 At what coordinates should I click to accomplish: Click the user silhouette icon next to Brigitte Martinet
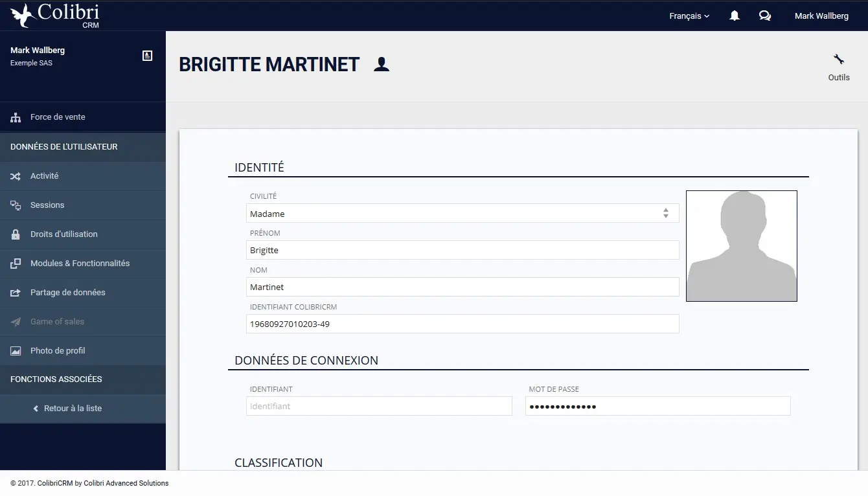click(x=382, y=64)
